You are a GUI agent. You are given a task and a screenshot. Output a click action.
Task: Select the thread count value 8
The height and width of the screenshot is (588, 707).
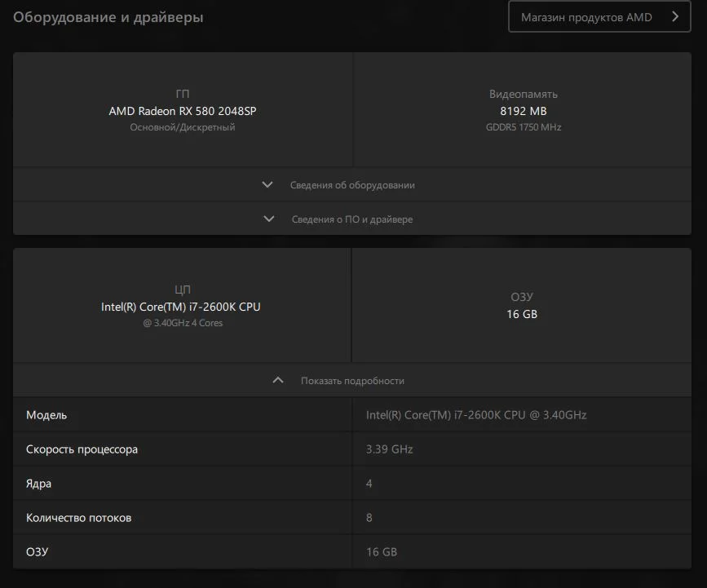tap(369, 518)
